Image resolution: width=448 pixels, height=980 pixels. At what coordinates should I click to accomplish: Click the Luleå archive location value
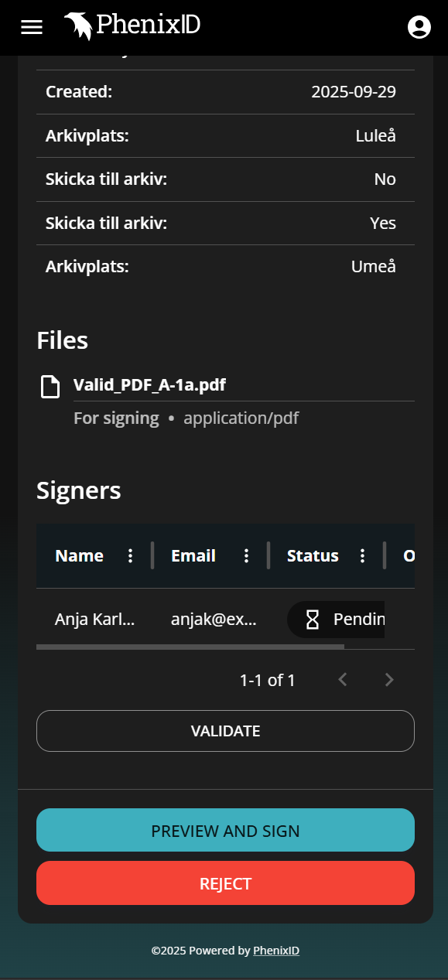tap(376, 135)
